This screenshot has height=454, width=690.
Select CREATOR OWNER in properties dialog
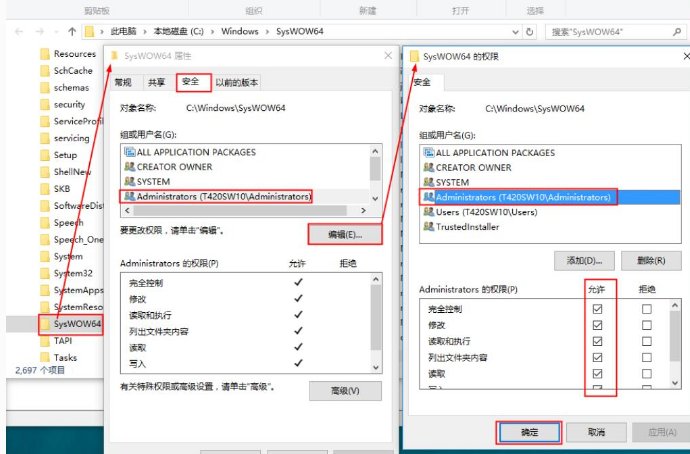pos(169,167)
